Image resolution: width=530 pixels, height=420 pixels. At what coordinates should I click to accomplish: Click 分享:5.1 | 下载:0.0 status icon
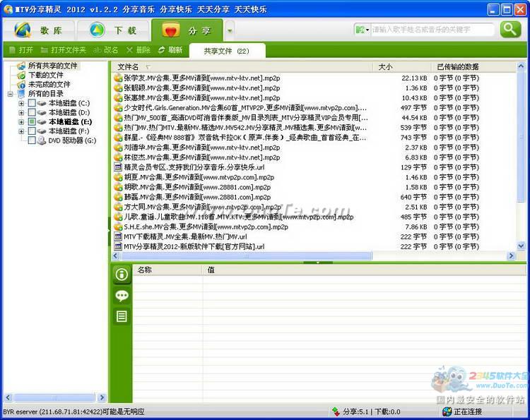336,412
